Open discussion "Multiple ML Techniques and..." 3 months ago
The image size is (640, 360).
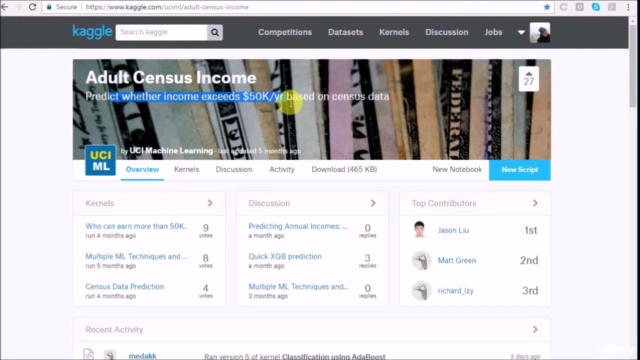tap(298, 287)
